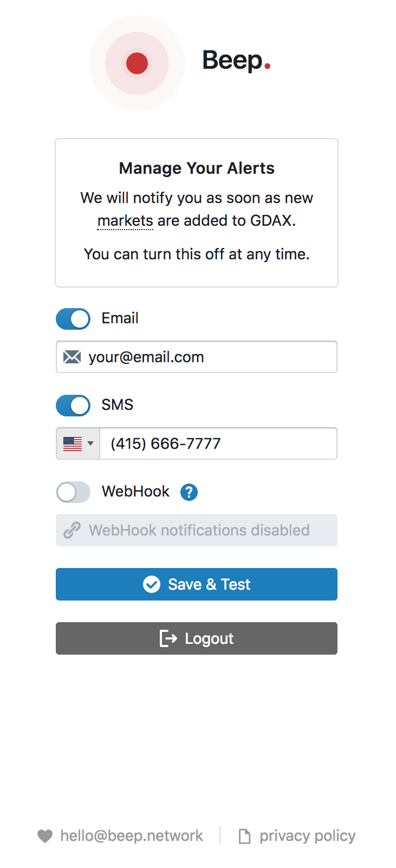
Task: Click into the phone number field
Action: coord(218,443)
